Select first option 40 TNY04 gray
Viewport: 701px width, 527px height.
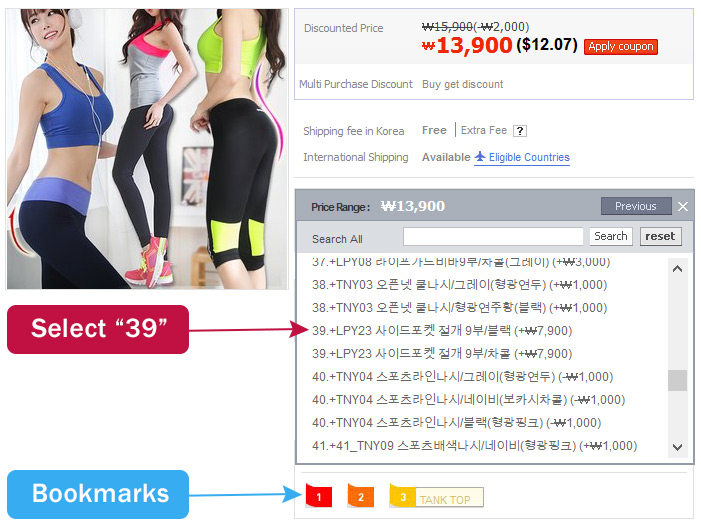coord(462,377)
